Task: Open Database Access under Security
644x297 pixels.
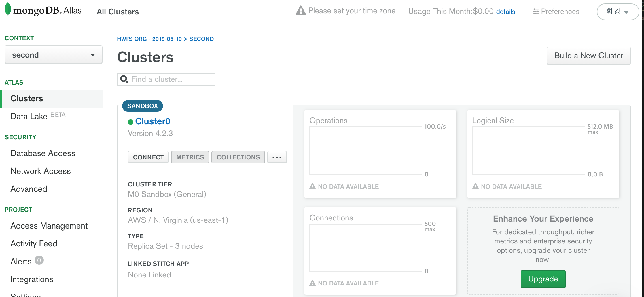Action: point(43,153)
